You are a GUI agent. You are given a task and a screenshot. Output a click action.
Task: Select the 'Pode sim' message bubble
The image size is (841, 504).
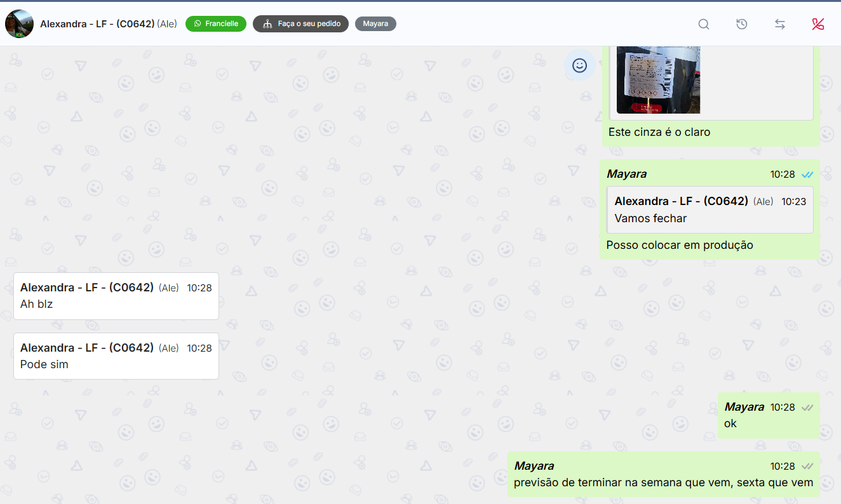pyautogui.click(x=116, y=357)
